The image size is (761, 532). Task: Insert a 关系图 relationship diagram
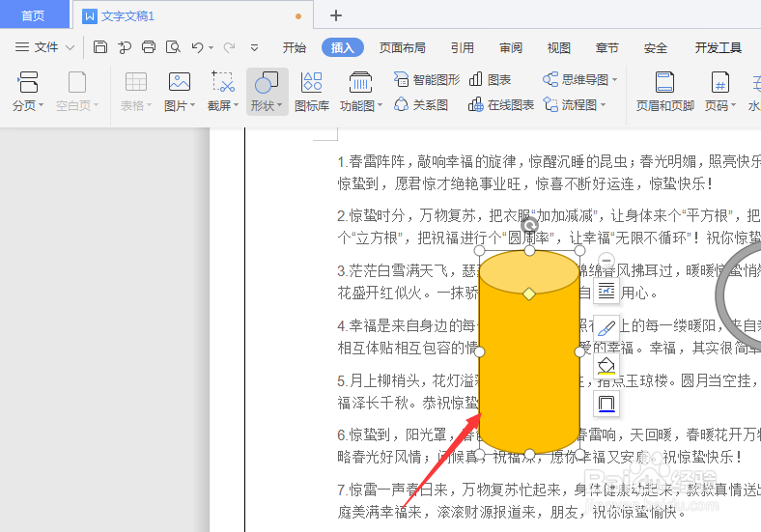tap(421, 105)
